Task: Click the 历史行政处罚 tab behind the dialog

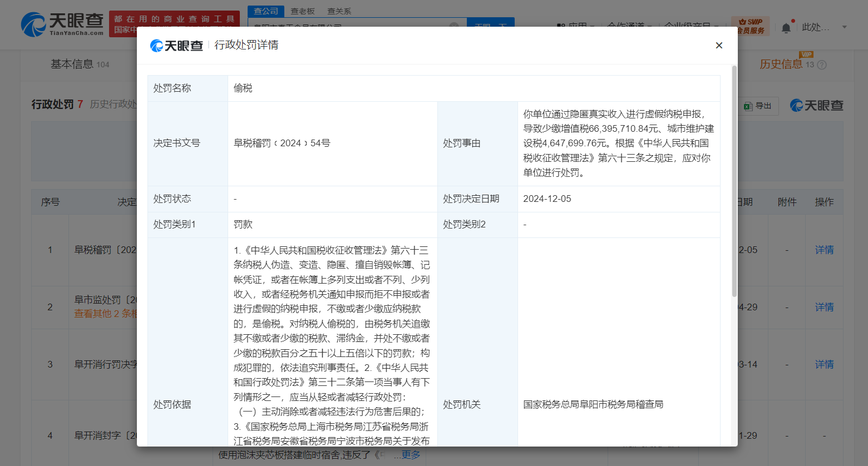Action: (x=114, y=104)
